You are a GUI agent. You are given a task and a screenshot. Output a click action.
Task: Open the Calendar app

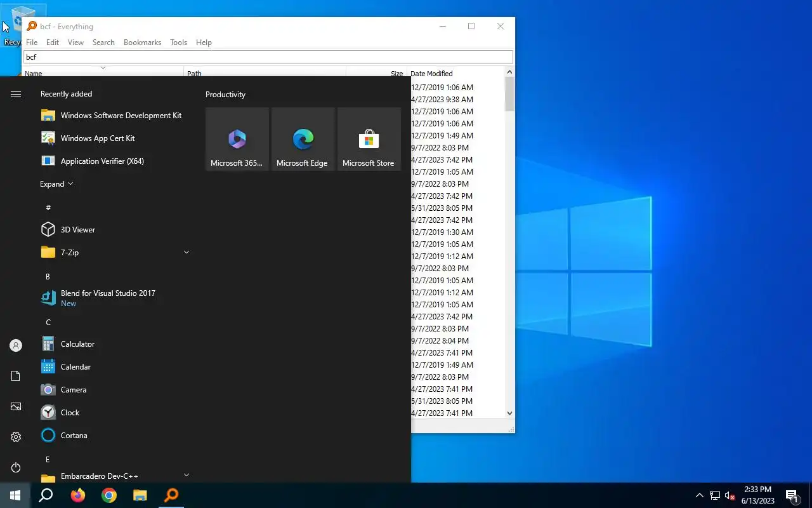[114, 367]
